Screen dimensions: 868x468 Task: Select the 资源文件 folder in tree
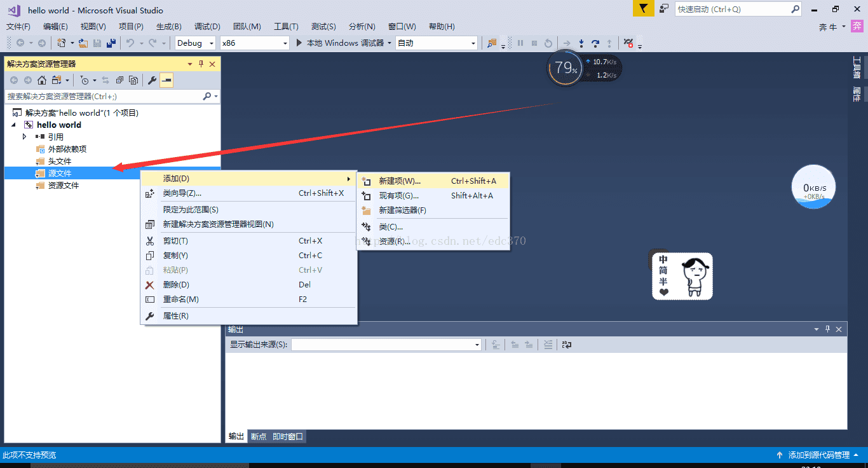coord(64,186)
